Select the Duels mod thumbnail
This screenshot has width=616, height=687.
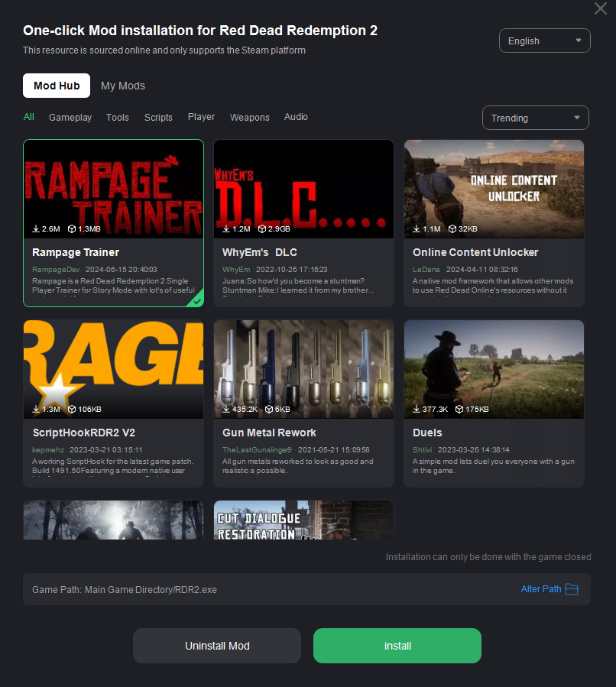494,369
